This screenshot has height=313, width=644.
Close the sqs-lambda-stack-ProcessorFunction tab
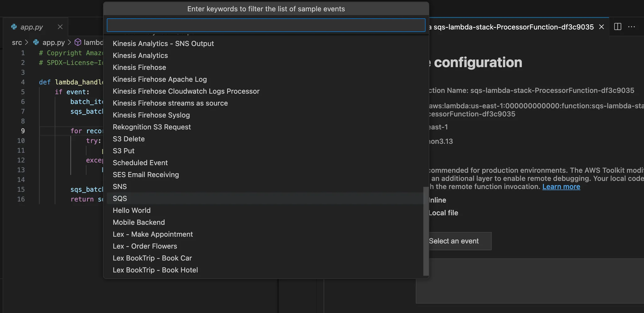[601, 27]
